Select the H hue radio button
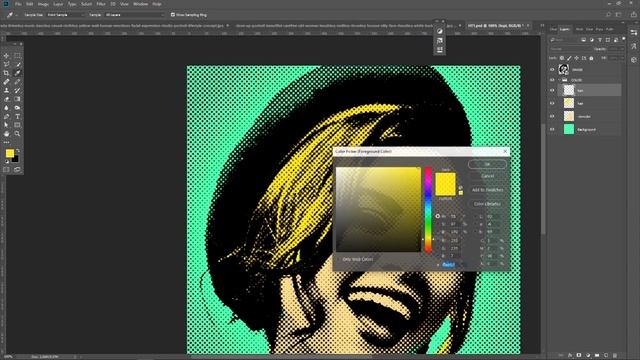The image size is (640, 360). [x=438, y=216]
